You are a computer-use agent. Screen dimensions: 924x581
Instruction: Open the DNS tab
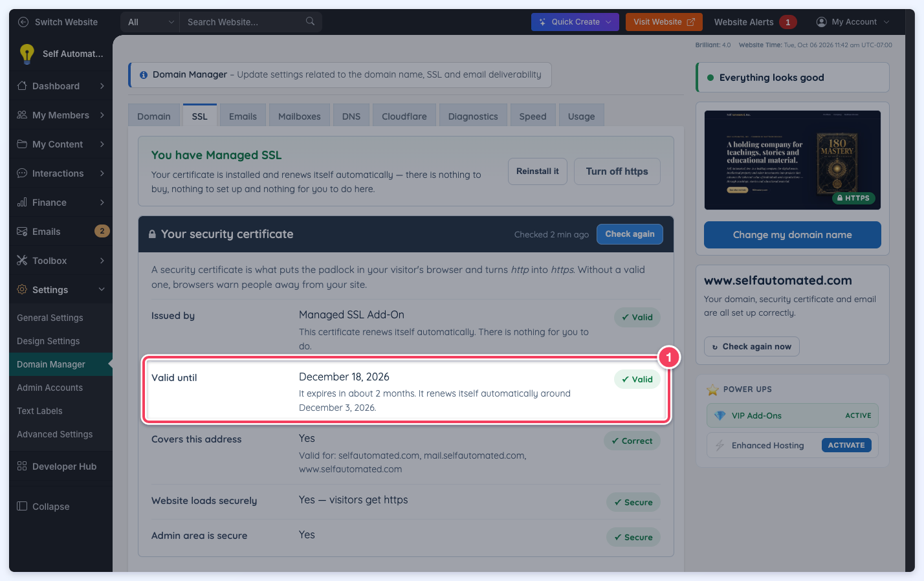[351, 116]
